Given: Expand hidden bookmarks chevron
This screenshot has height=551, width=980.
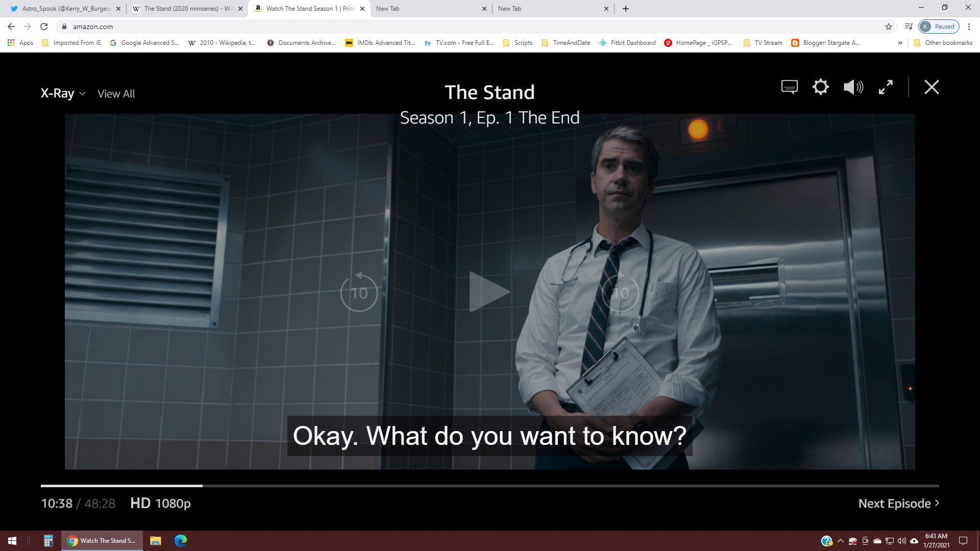Looking at the screenshot, I should point(900,43).
